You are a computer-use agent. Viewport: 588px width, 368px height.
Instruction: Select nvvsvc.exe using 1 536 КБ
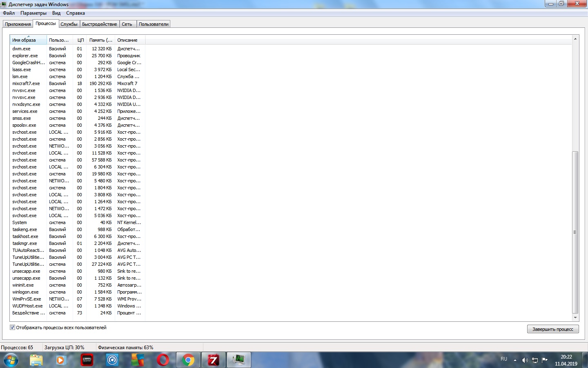pos(78,90)
